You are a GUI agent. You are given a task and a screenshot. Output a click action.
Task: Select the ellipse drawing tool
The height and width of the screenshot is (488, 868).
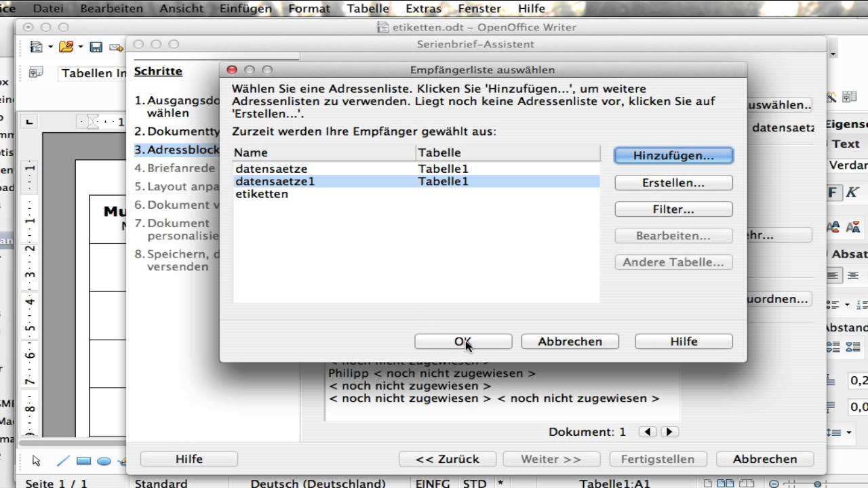[104, 461]
